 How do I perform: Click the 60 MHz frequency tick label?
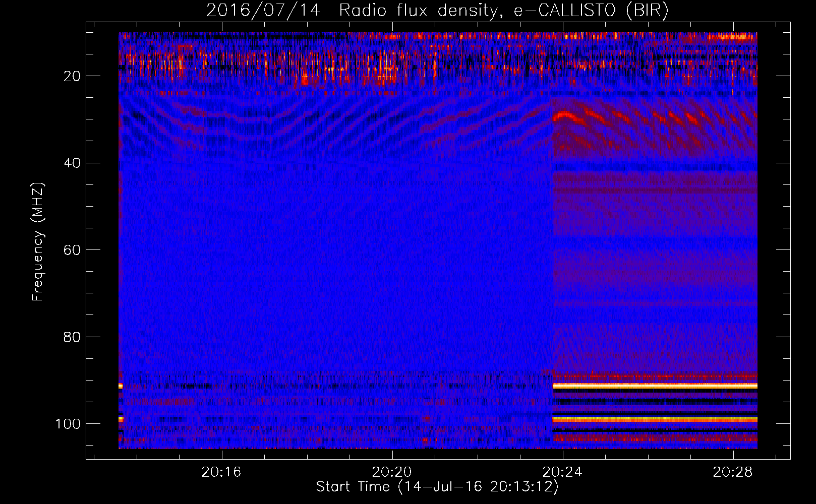[72, 250]
